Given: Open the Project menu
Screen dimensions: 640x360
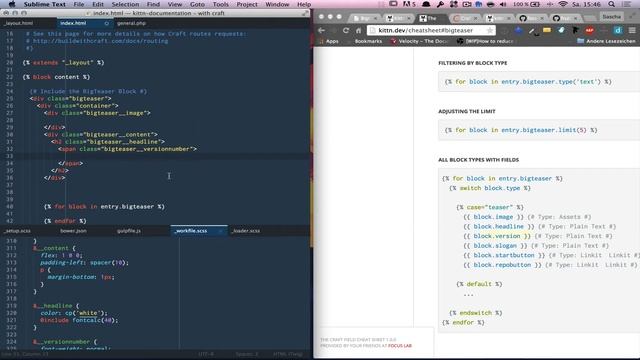Looking at the screenshot, I should click(x=247, y=4).
